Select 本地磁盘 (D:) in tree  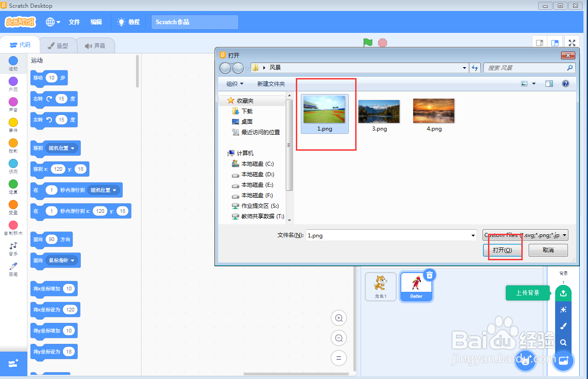tap(253, 174)
